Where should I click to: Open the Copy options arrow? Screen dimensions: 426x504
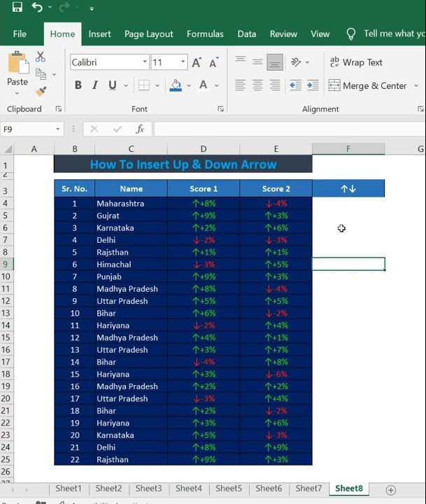55,75
